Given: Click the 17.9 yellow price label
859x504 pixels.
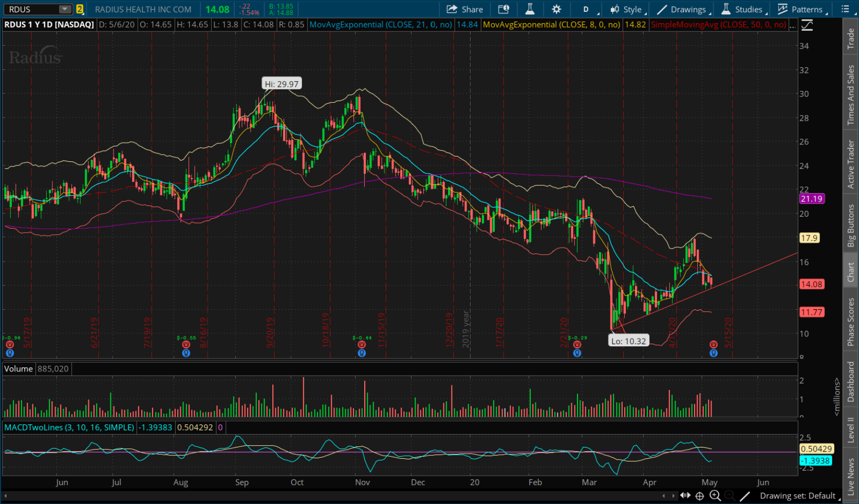Looking at the screenshot, I should pyautogui.click(x=809, y=238).
